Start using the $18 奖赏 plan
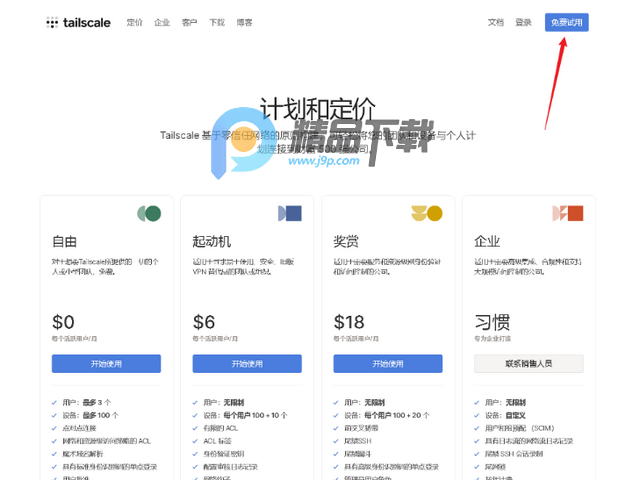The height and width of the screenshot is (480, 640). [388, 364]
